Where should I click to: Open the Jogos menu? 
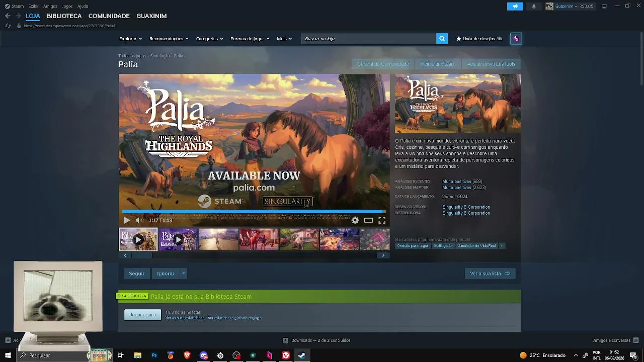[67, 6]
